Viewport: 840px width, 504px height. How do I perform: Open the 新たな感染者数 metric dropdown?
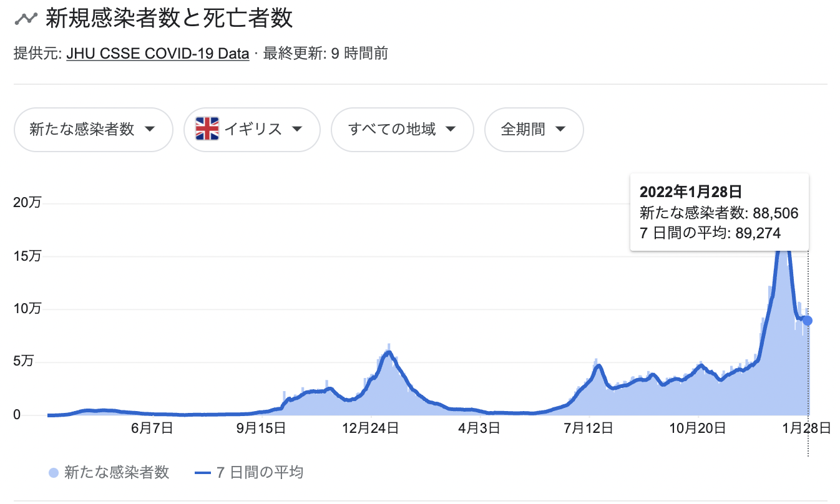click(x=93, y=130)
